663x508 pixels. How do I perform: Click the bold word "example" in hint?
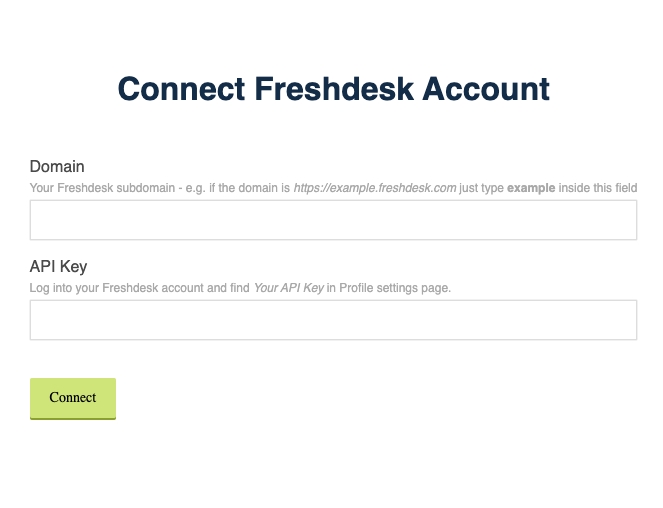(531, 188)
